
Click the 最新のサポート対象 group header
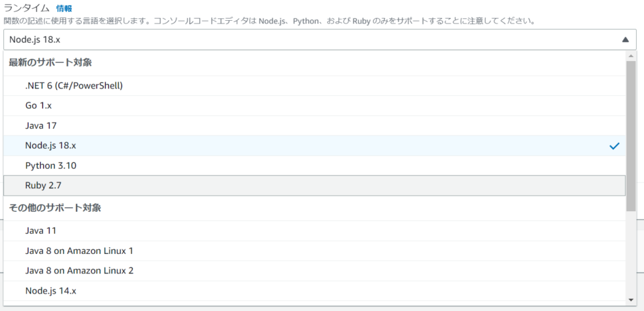tap(50, 63)
